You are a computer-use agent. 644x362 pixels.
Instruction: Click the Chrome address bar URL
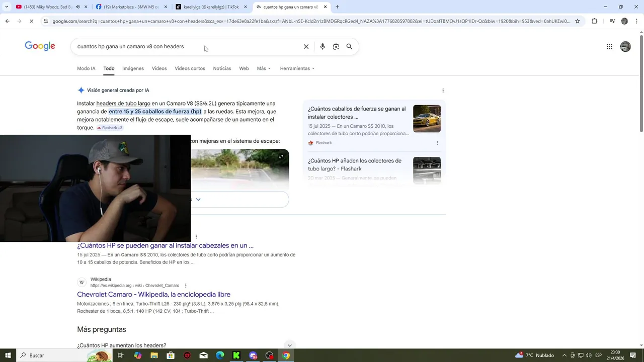tap(311, 21)
